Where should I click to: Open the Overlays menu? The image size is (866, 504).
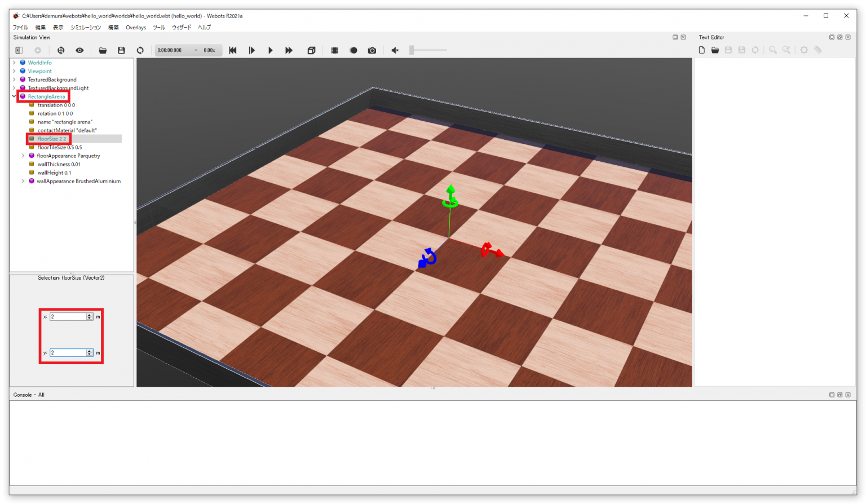[x=136, y=27]
